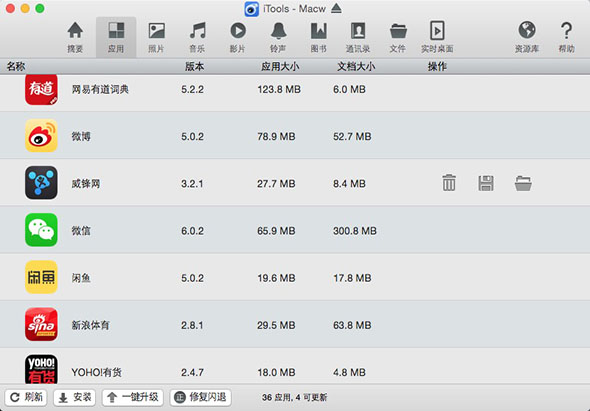Click the eject icon beside Macw title

coord(336,8)
